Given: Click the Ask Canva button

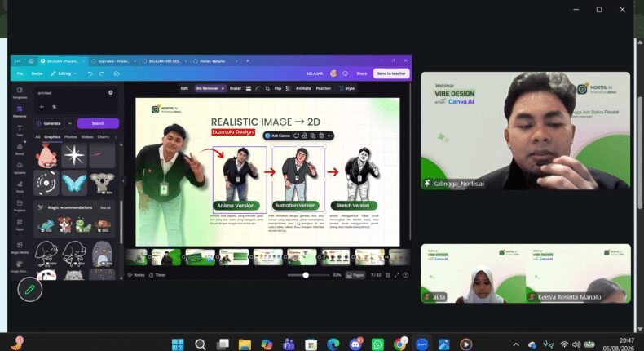Looking at the screenshot, I should click(x=278, y=136).
